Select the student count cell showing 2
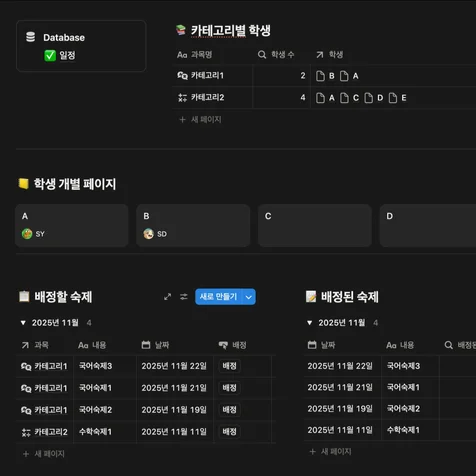Image resolution: width=476 pixels, height=476 pixels. tap(281, 76)
